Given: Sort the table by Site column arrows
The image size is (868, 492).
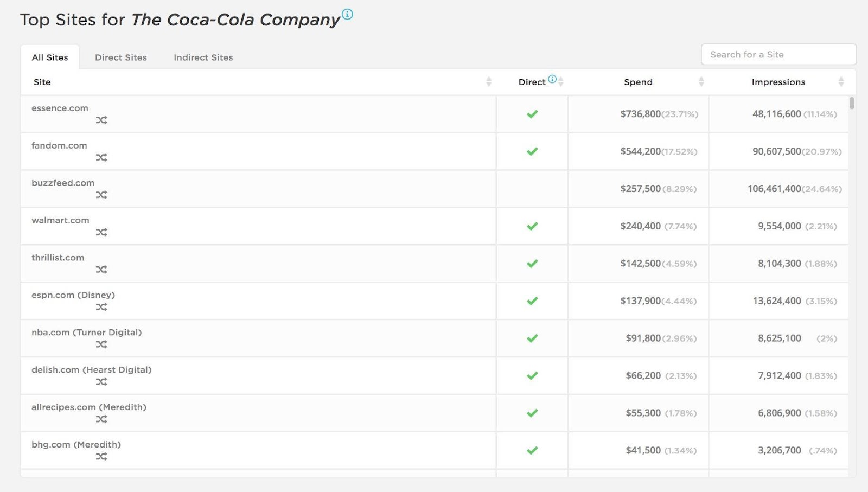Looking at the screenshot, I should point(489,82).
